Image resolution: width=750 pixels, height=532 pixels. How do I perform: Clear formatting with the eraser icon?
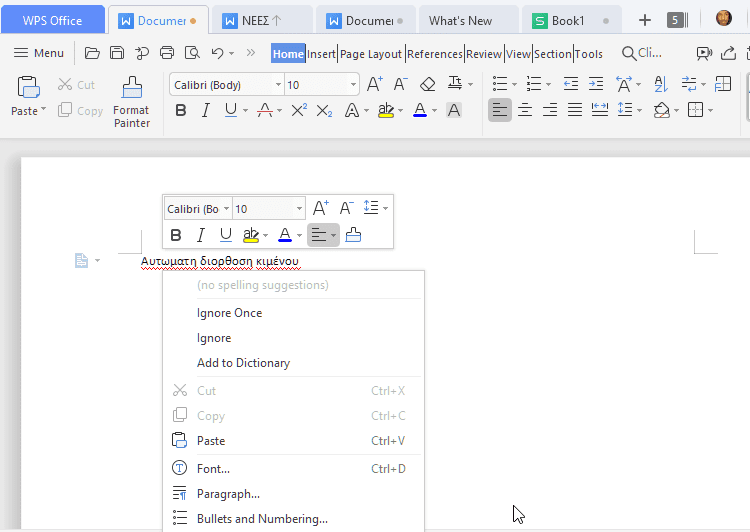tap(427, 85)
